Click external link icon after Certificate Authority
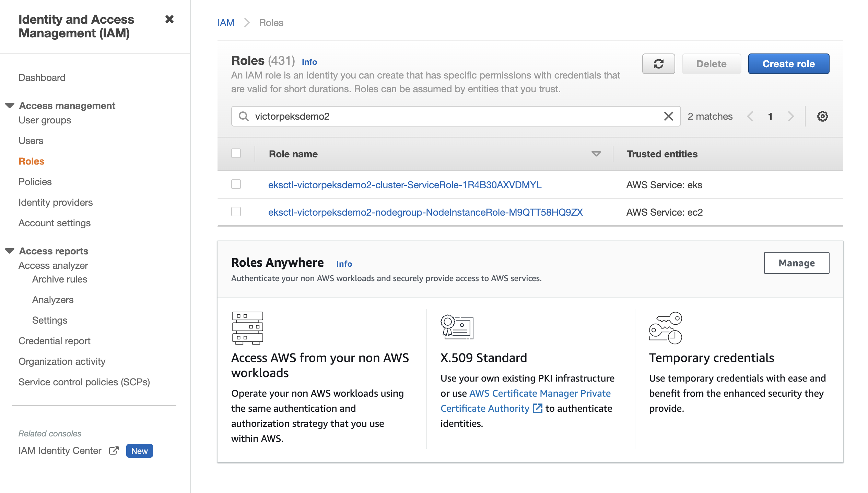The height and width of the screenshot is (493, 868). 537,408
